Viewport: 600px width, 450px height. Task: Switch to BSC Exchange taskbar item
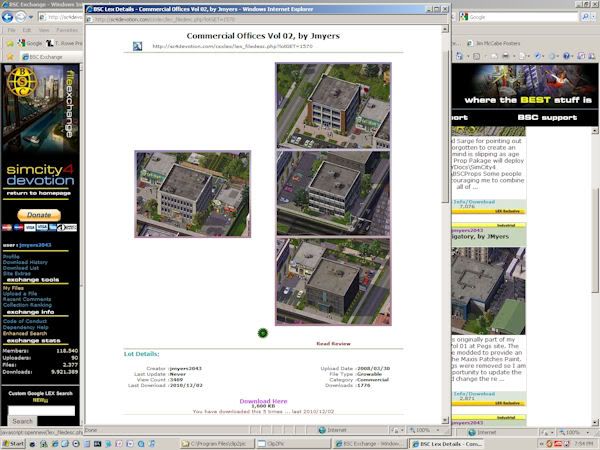tap(369, 443)
